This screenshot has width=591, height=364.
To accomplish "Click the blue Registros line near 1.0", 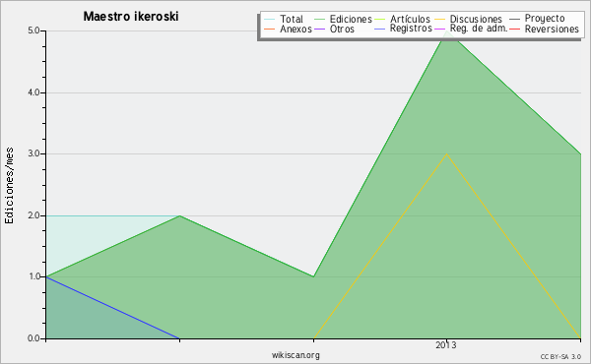I will pyautogui.click(x=46, y=277).
